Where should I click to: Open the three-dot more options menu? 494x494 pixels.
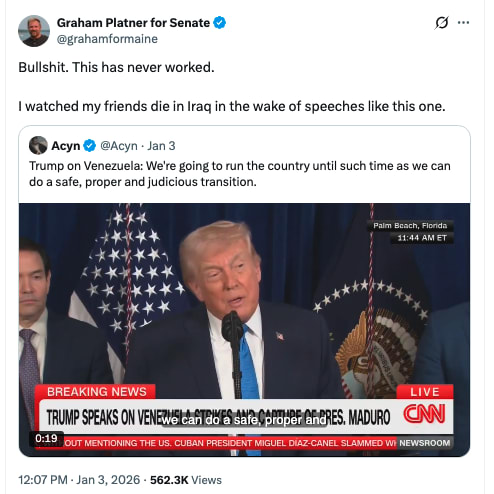click(x=463, y=23)
